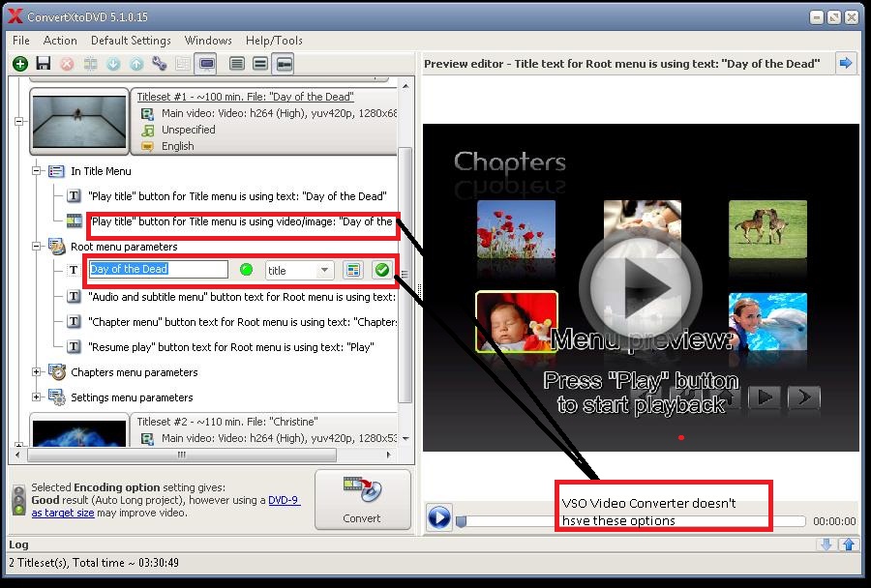Click the Move down arrow toolbar icon
The height and width of the screenshot is (588, 871).
113,64
